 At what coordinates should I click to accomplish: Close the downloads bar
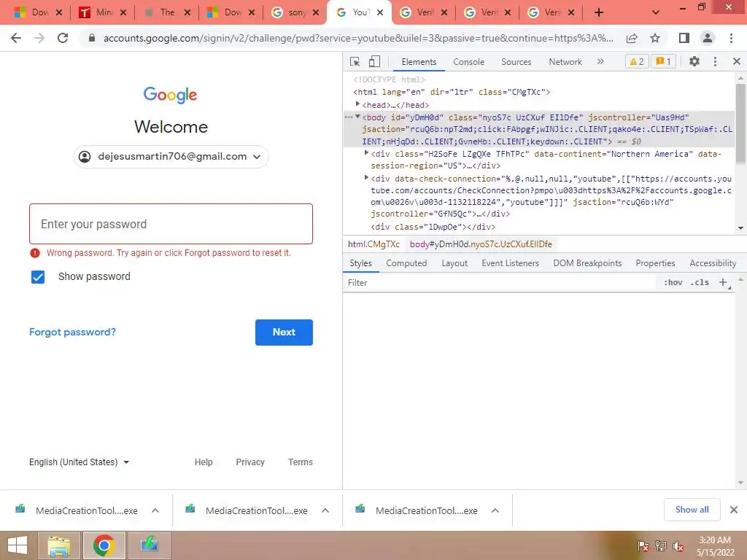(734, 510)
